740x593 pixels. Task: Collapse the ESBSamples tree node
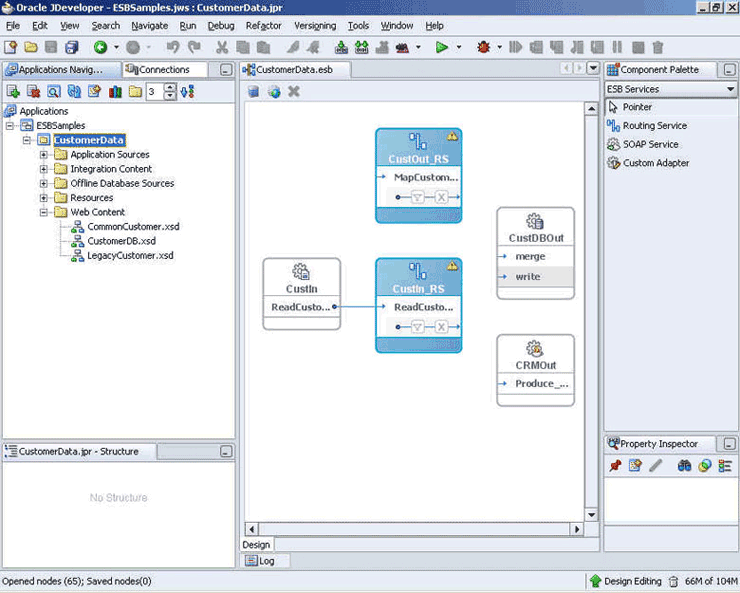10,125
